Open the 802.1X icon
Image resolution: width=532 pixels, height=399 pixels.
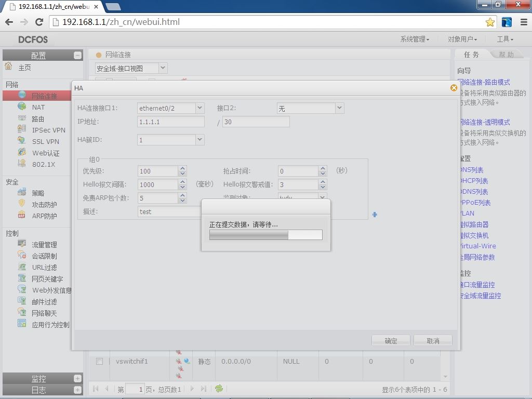[22, 163]
